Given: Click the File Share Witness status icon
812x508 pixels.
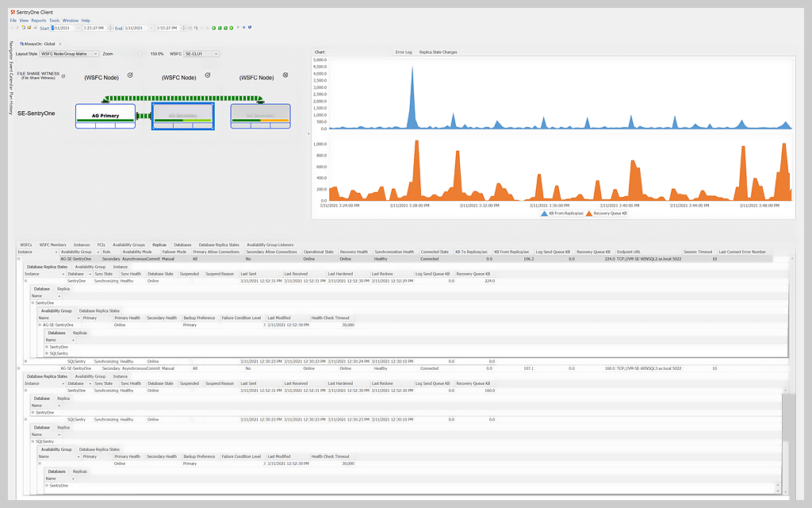Looking at the screenshot, I should pos(63,76).
